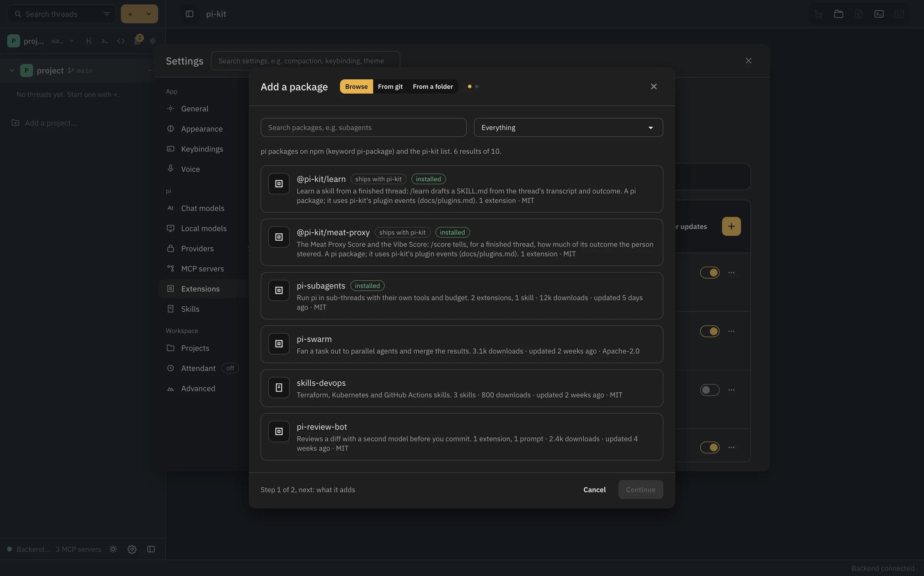Switch to the From a folder tab
Screen dimensions: 924x576
433,87
